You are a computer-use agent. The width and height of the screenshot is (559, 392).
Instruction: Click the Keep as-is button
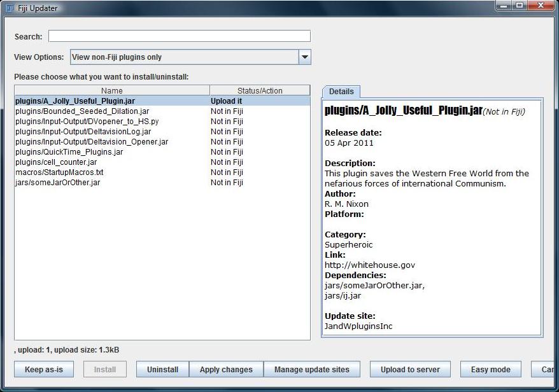pos(44,370)
